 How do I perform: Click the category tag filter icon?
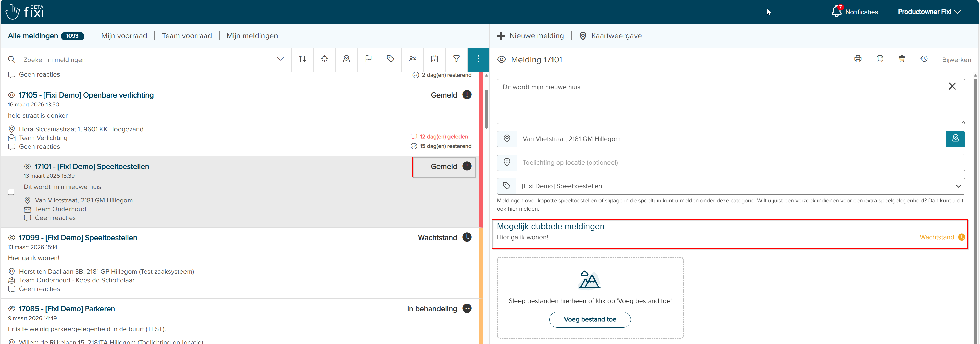[390, 59]
